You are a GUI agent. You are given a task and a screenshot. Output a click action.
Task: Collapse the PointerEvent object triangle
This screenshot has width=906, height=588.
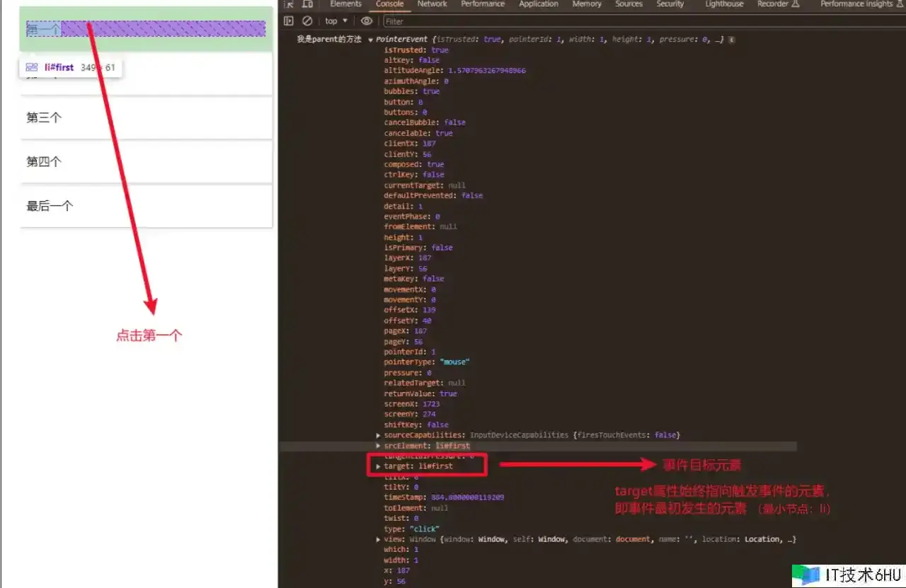(371, 40)
